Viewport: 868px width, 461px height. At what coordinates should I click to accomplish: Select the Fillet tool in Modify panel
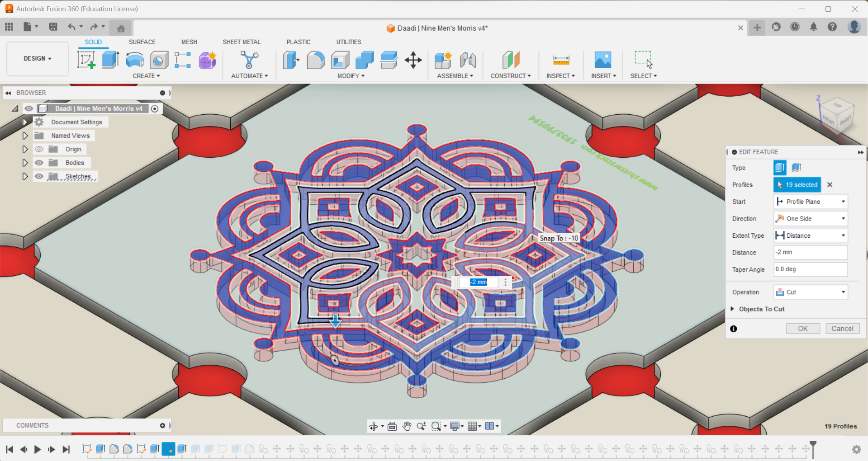pos(316,60)
